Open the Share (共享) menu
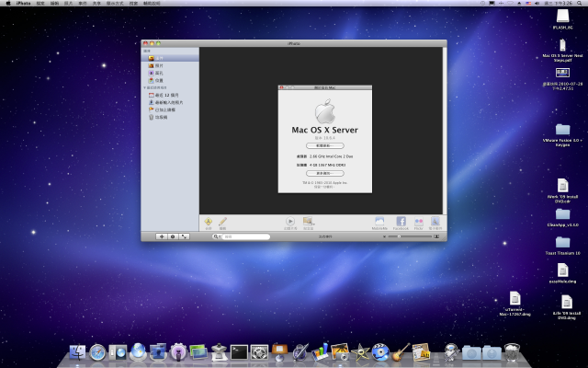Screen dimensions: 588x368 pyautogui.click(x=96, y=3)
